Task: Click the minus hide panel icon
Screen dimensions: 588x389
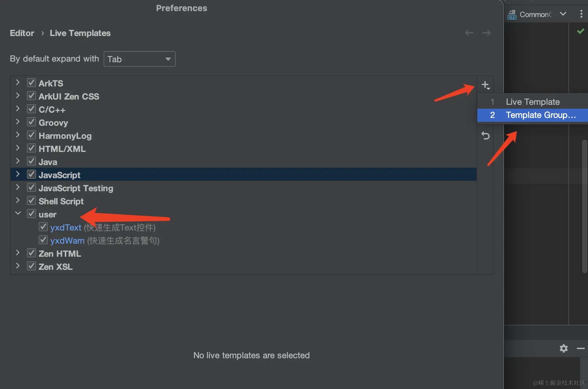Action: coord(580,348)
